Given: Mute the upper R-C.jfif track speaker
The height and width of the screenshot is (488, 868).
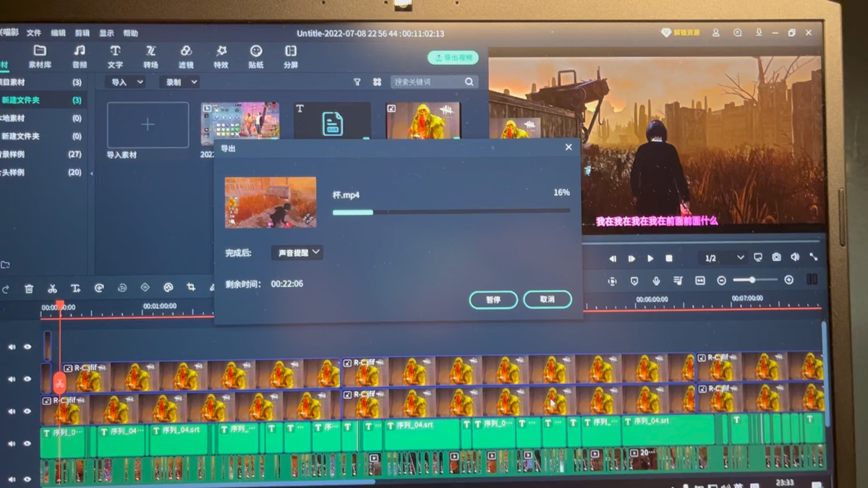Looking at the screenshot, I should point(12,379).
